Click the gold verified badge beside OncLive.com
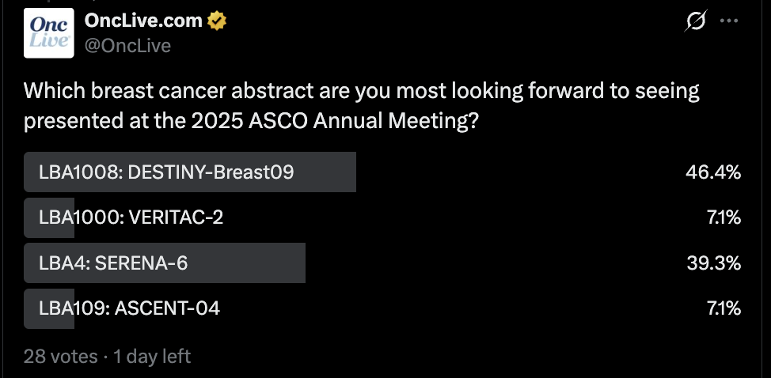The height and width of the screenshot is (378, 772). tap(217, 21)
